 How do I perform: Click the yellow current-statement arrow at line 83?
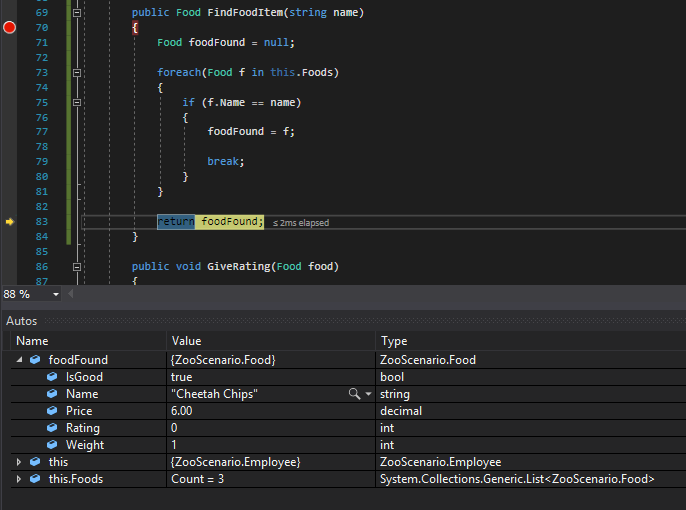10,222
